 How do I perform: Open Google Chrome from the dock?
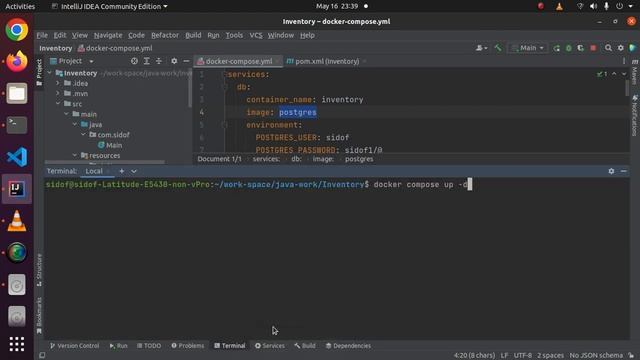17,30
